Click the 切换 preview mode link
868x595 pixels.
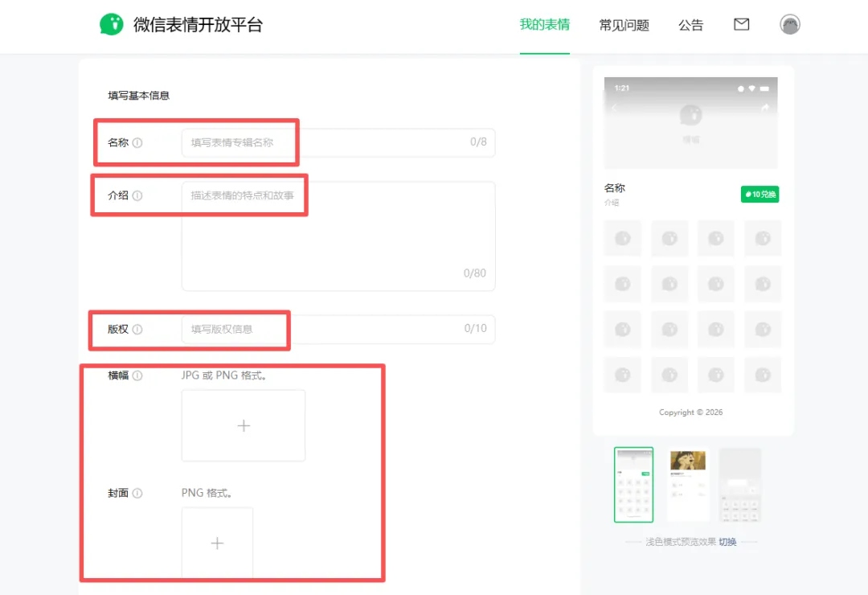point(727,542)
